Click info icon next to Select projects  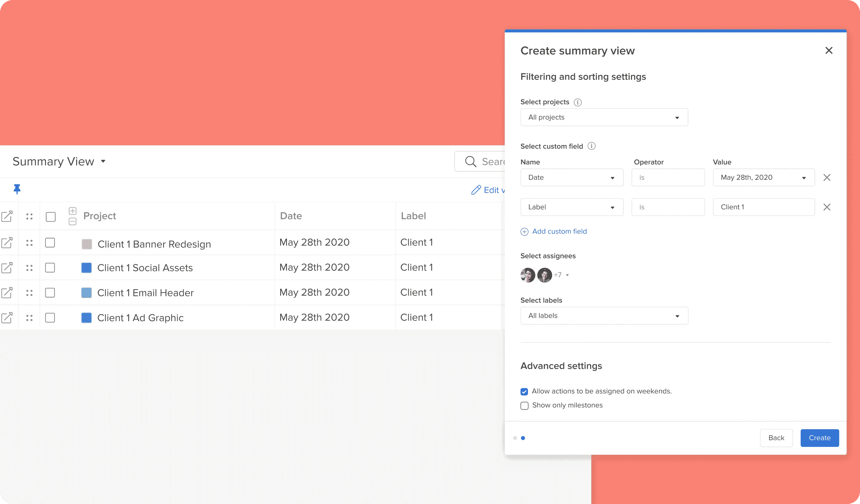tap(578, 102)
